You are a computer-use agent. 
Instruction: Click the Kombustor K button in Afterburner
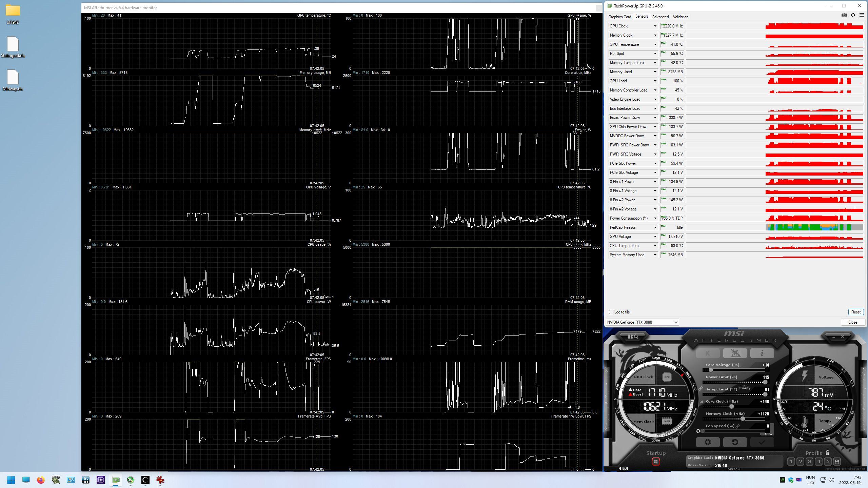pyautogui.click(x=708, y=353)
